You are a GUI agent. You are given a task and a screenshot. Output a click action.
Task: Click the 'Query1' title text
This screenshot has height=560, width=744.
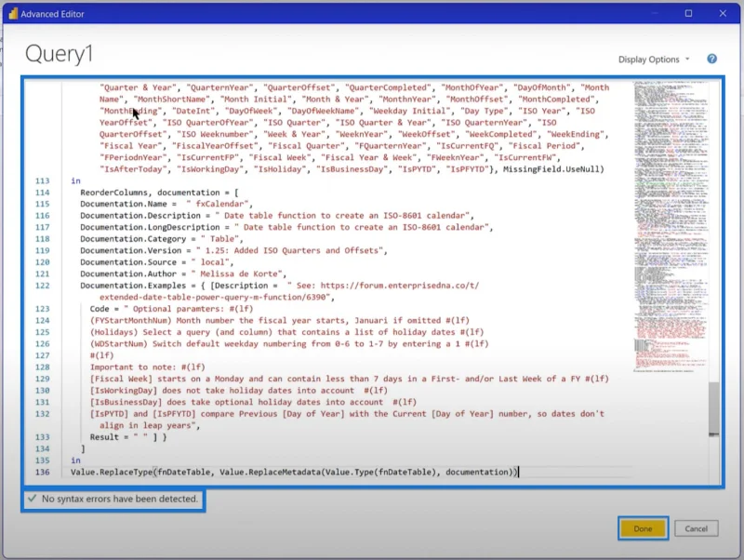[x=59, y=53]
